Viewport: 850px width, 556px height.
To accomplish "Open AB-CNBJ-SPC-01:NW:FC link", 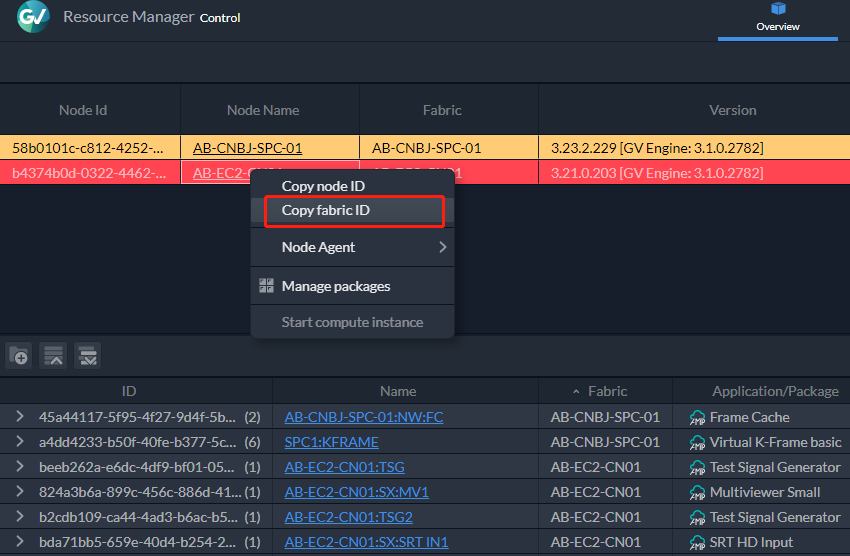I will (x=364, y=417).
